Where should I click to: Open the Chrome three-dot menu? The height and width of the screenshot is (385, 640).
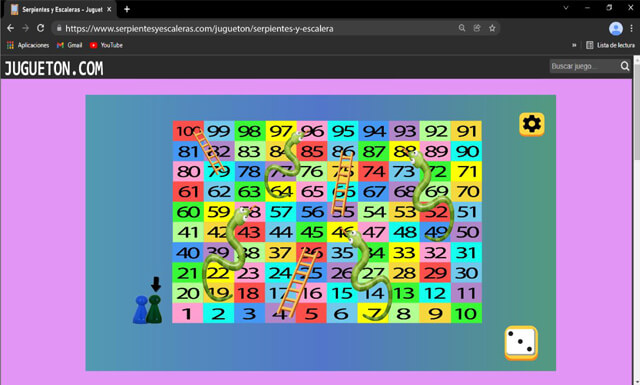point(631,28)
